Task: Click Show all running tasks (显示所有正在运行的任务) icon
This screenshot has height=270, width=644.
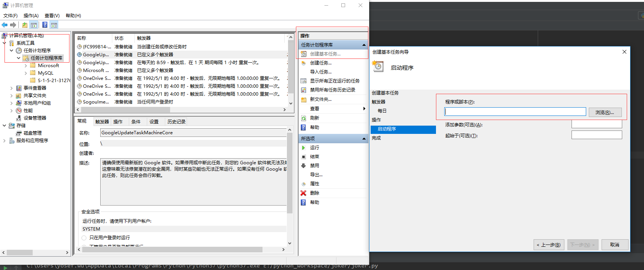Action: [303, 81]
